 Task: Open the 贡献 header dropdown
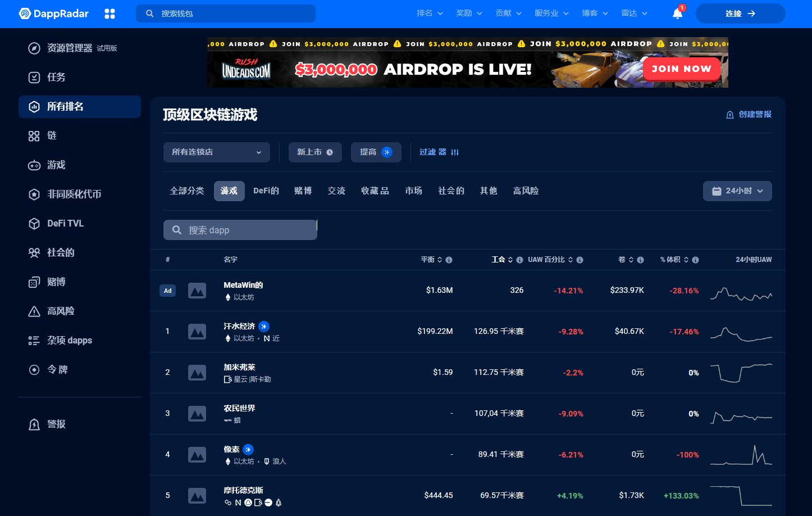coord(508,13)
